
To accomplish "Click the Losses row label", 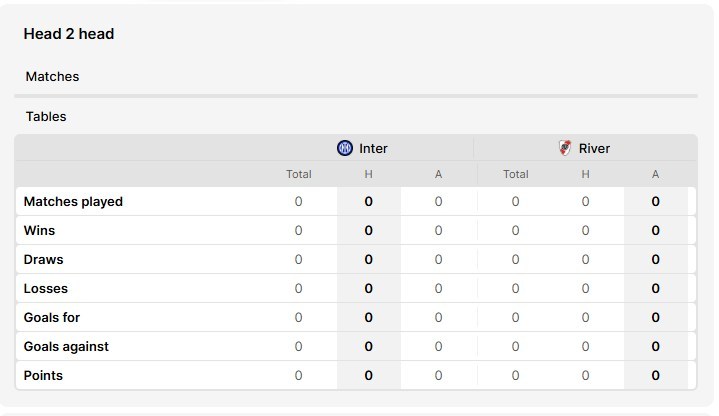I will click(x=46, y=288).
